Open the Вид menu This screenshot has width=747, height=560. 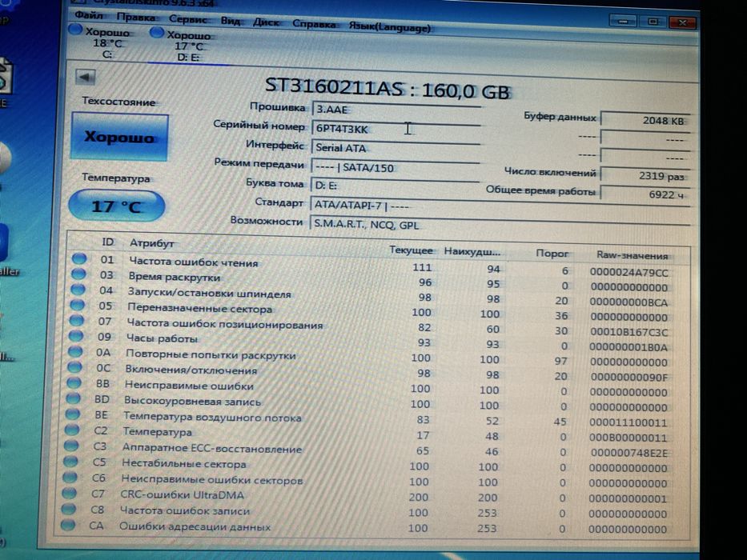point(230,22)
